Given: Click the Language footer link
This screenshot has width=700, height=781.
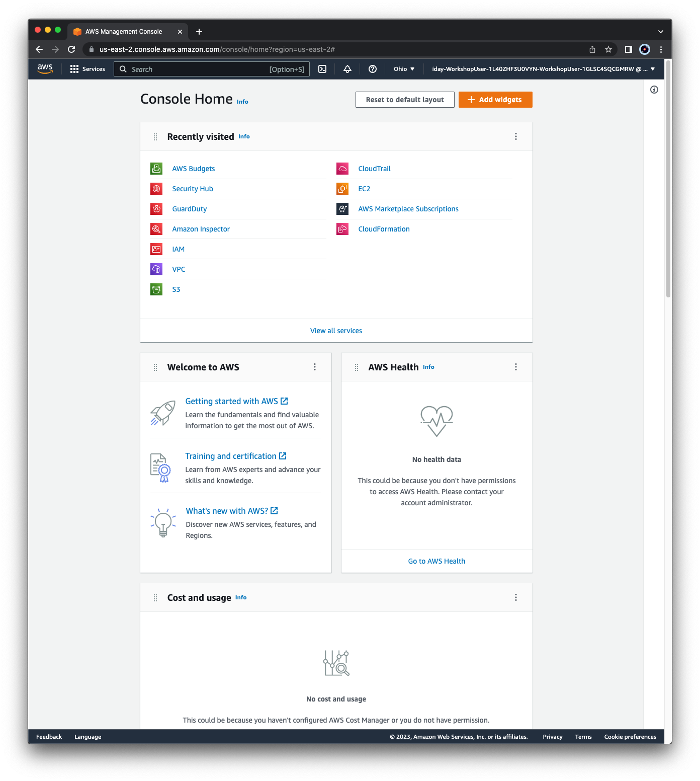Looking at the screenshot, I should (x=88, y=737).
